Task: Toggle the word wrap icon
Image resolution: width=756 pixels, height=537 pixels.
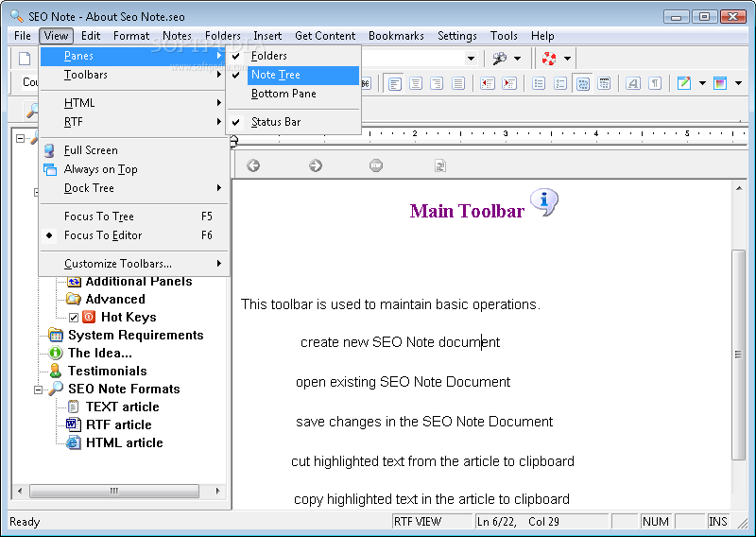Action: pos(583,83)
